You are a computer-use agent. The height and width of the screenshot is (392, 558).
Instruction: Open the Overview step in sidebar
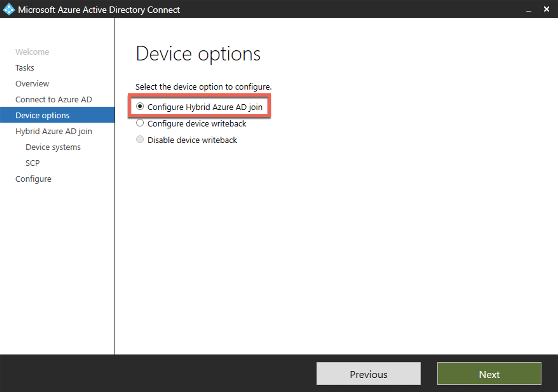tap(32, 84)
